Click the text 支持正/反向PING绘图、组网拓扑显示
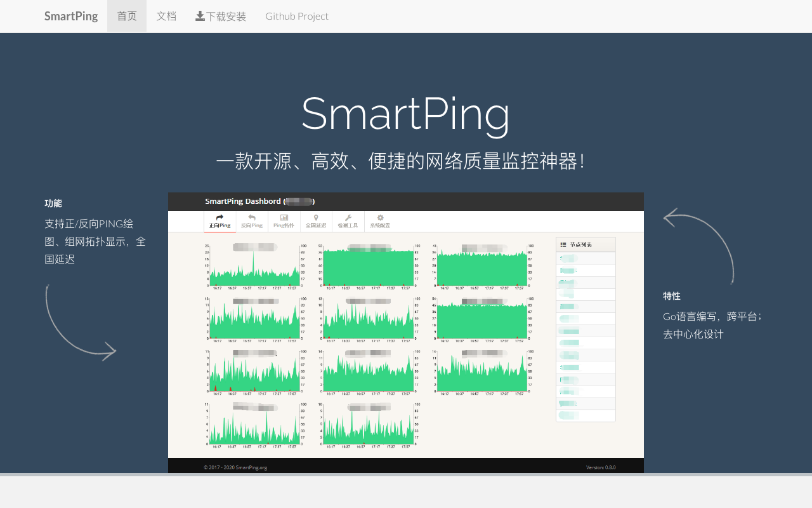 tap(95, 241)
